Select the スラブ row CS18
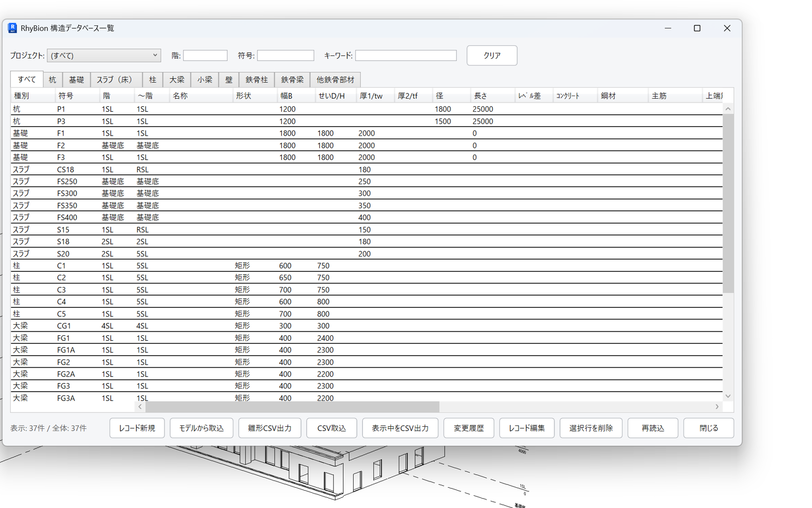Image resolution: width=812 pixels, height=508 pixels. point(366,169)
